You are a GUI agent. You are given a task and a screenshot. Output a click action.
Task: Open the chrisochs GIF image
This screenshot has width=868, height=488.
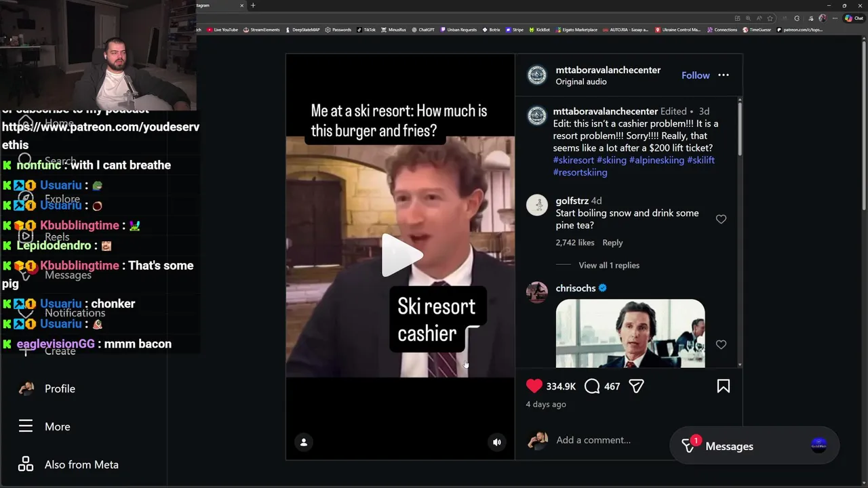coord(630,333)
